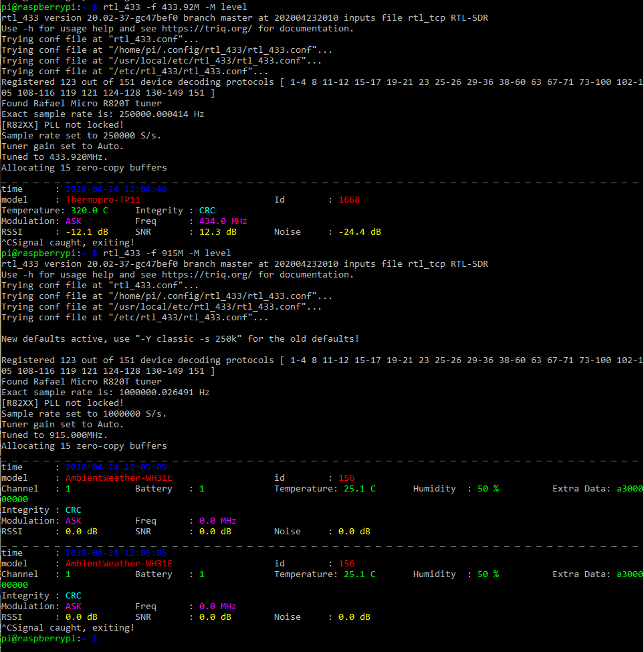
Task: Click the line 'Tuned to 915.000MHz.'
Action: [x=54, y=435]
